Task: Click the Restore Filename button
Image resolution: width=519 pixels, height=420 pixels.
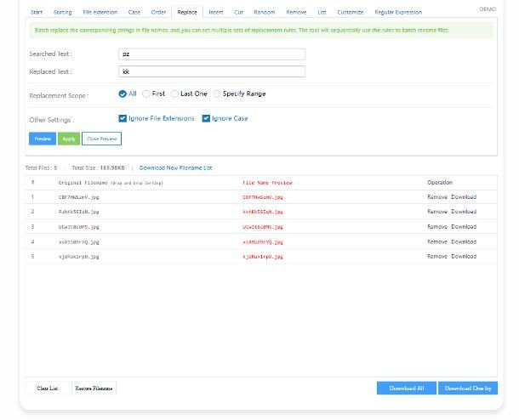Action: pos(94,389)
